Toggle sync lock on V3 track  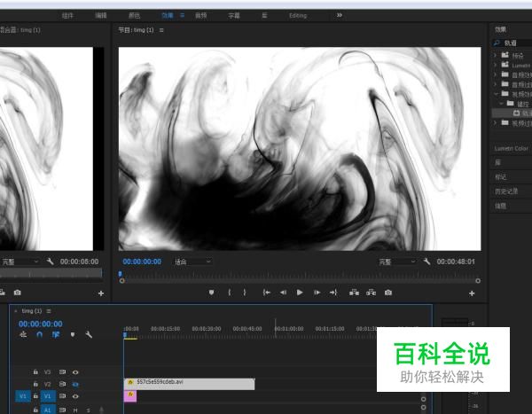pos(62,372)
